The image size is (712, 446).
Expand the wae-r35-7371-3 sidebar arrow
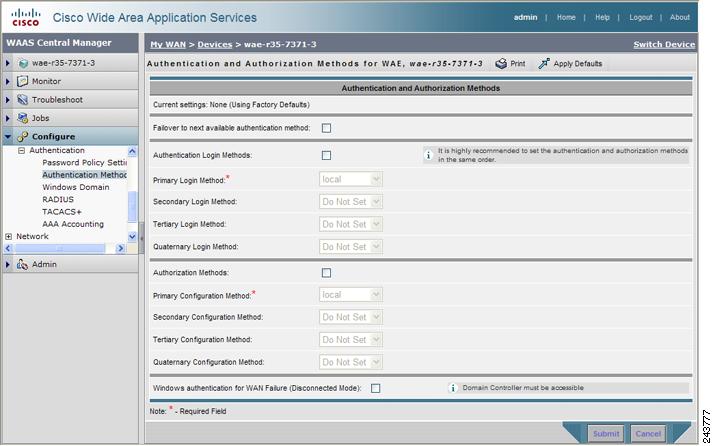tap(7, 63)
